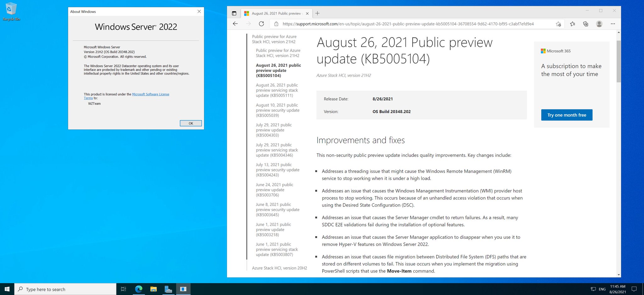Screen dimensions: 644x295
Task: Open File Explorer from the taskbar
Action: pyautogui.click(x=153, y=289)
